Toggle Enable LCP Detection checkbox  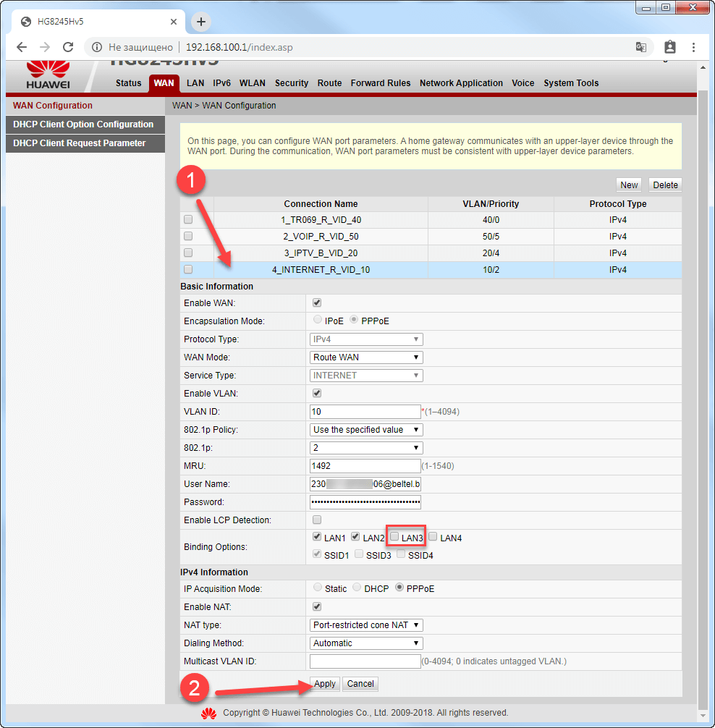pos(316,520)
